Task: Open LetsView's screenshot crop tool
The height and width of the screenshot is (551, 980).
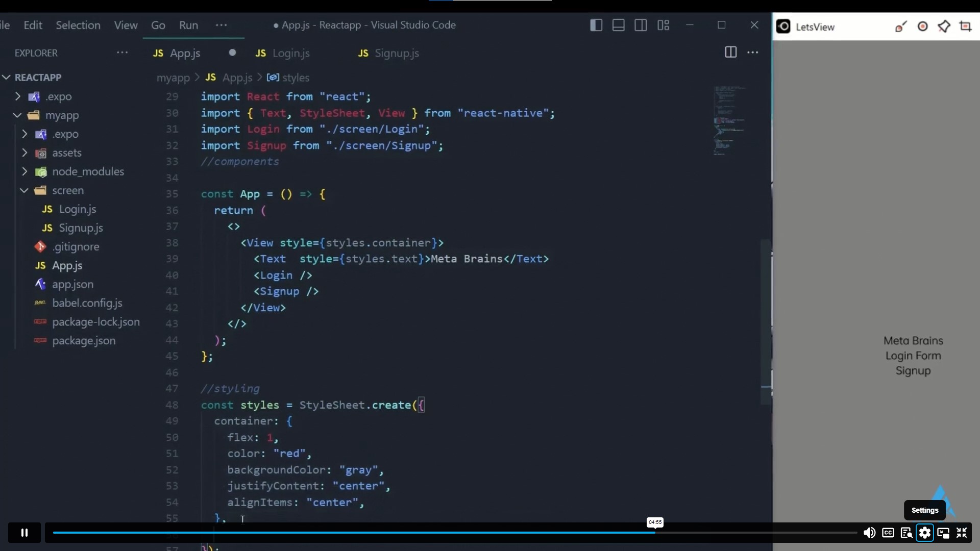Action: pyautogui.click(x=966, y=27)
